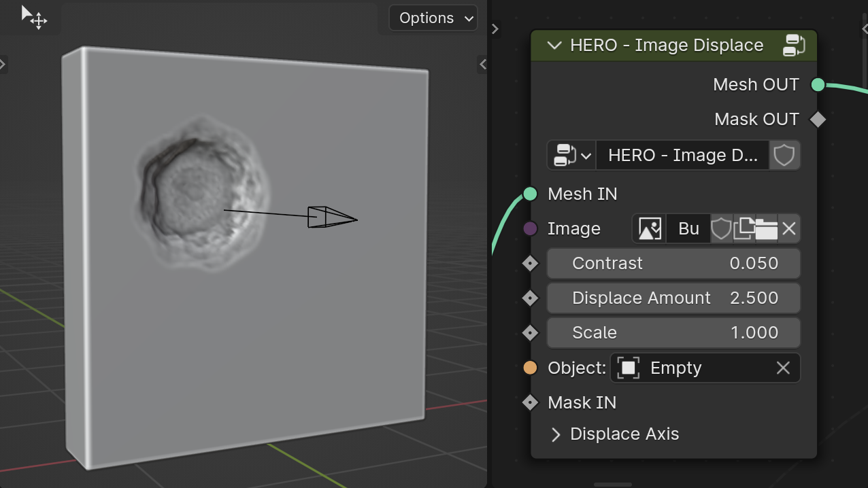Screen dimensions: 868x488
Task: Click the Mask OUT diamond socket
Action: pyautogui.click(x=818, y=120)
